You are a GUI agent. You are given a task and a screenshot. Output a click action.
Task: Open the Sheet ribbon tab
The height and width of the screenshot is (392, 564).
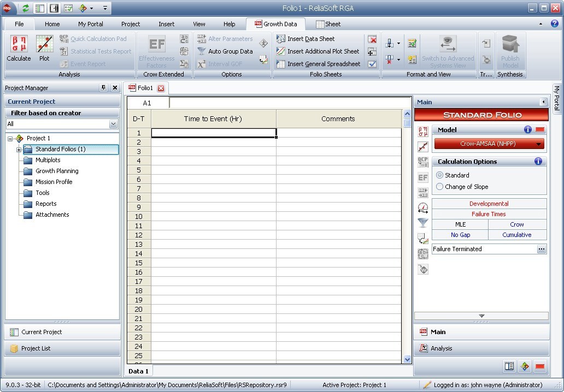coord(328,24)
